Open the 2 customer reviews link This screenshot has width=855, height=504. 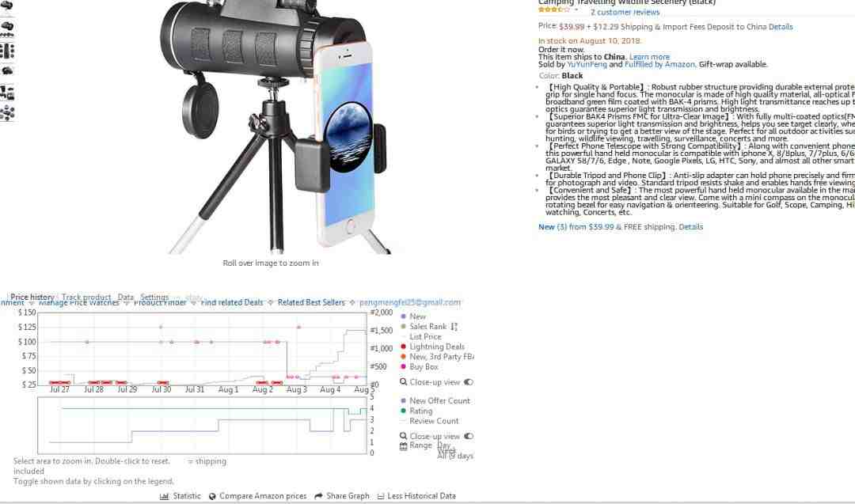pyautogui.click(x=625, y=12)
